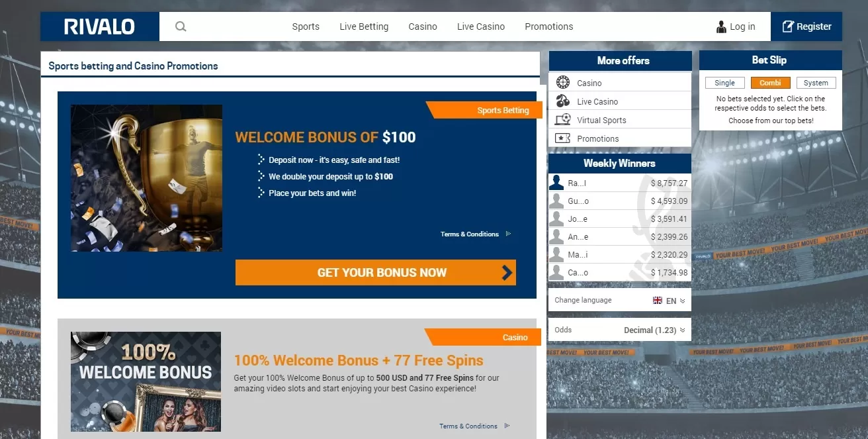Viewport: 868px width, 439px height.
Task: Click the 100% Welcome Bonus casino image
Action: [146, 381]
